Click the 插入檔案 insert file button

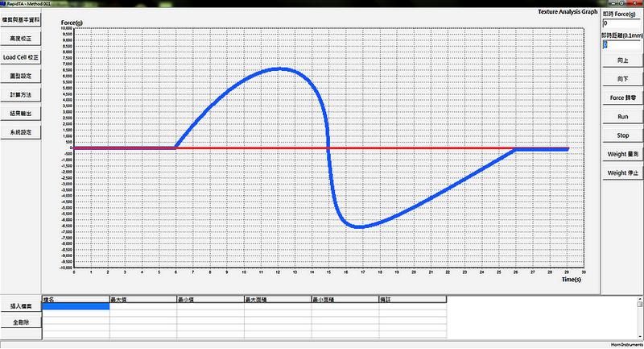[21, 306]
